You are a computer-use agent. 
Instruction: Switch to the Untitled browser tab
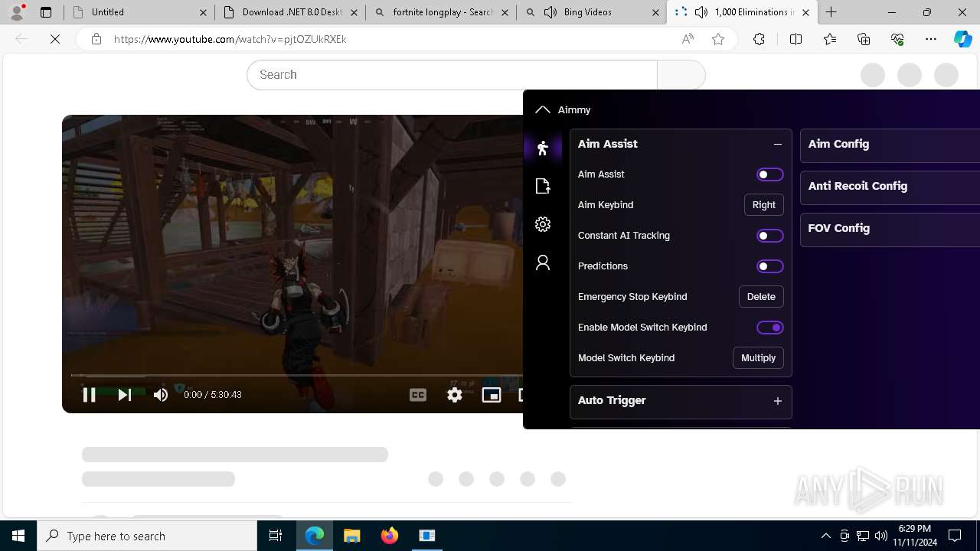pyautogui.click(x=138, y=12)
